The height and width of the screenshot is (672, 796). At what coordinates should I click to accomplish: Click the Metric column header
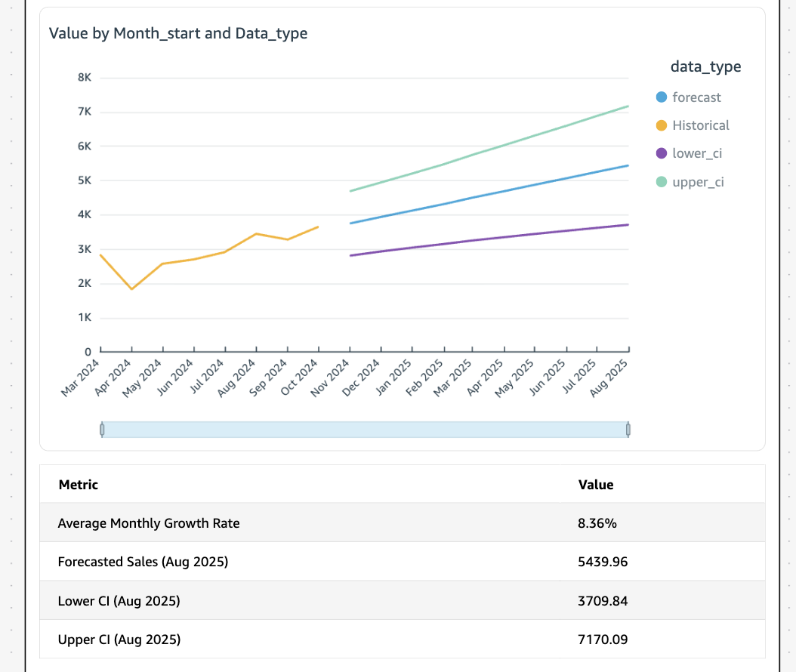click(79, 485)
